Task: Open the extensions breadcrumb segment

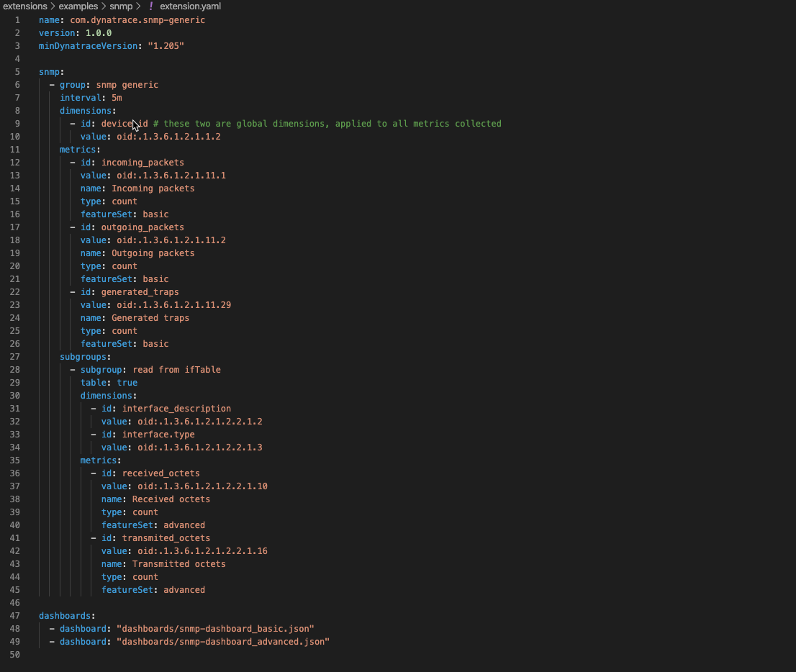Action: click(25, 6)
